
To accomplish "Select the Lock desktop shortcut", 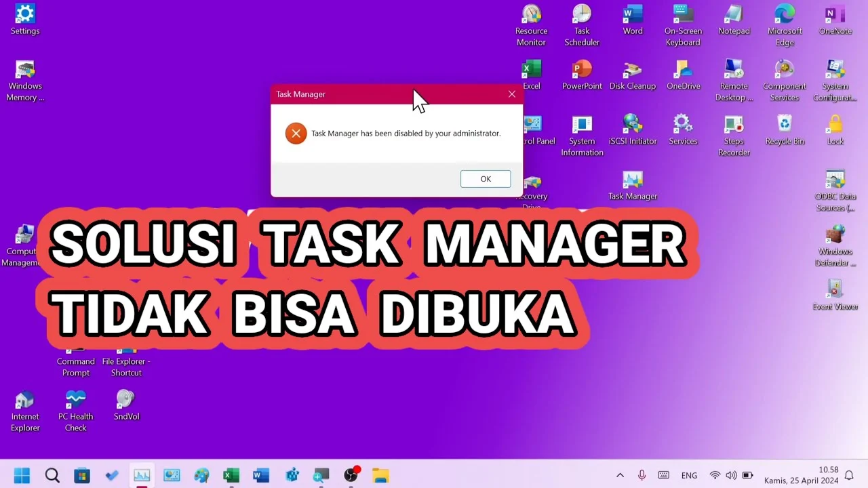I will 835,129.
